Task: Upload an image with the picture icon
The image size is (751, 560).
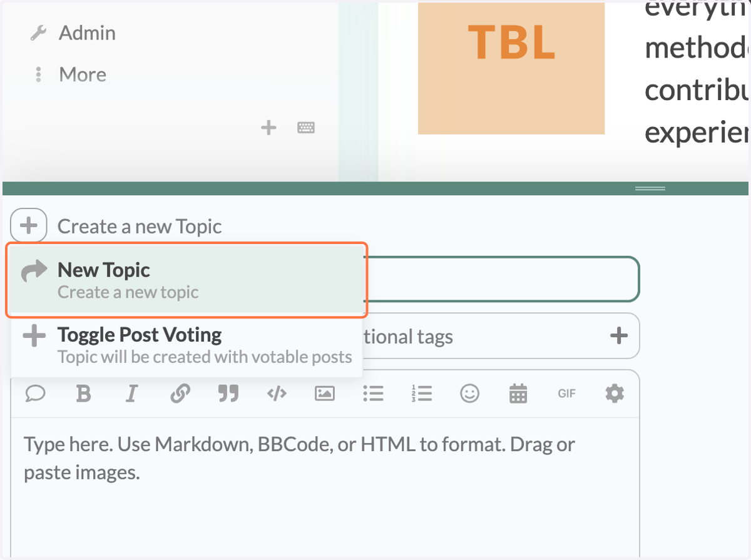Action: point(325,394)
